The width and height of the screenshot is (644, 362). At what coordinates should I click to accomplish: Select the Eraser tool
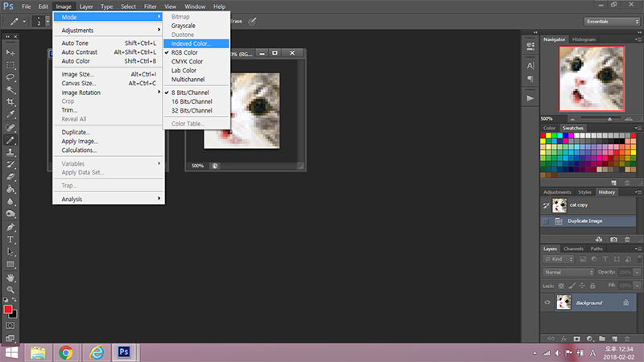click(x=10, y=177)
